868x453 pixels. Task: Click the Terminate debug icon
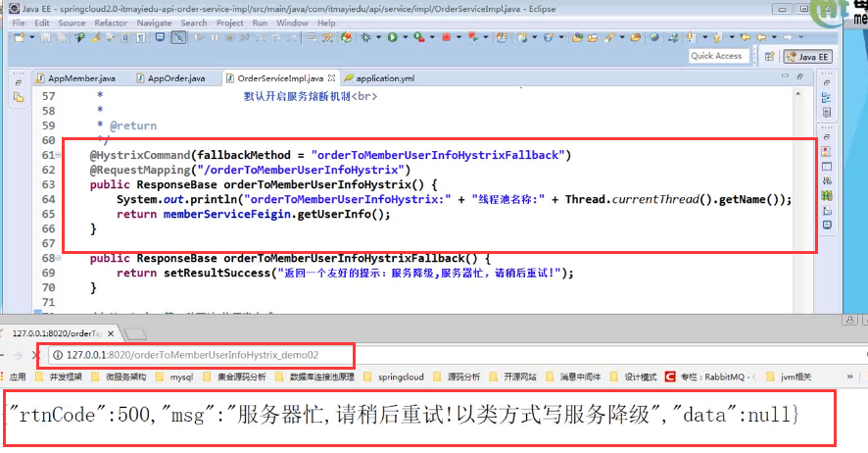(x=229, y=37)
